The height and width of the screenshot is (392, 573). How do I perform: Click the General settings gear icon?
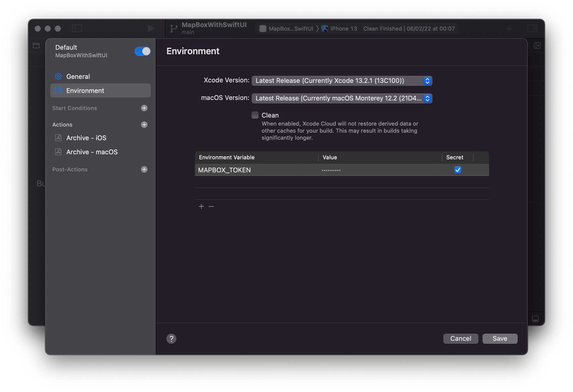pos(58,76)
